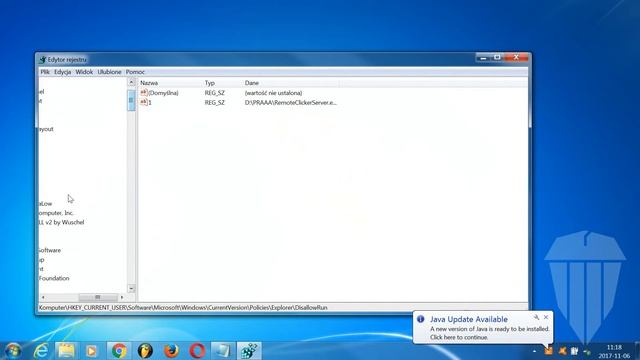This screenshot has width=640, height=360.
Task: Click tree horizontal scroll right arrow
Action: pos(122,297)
